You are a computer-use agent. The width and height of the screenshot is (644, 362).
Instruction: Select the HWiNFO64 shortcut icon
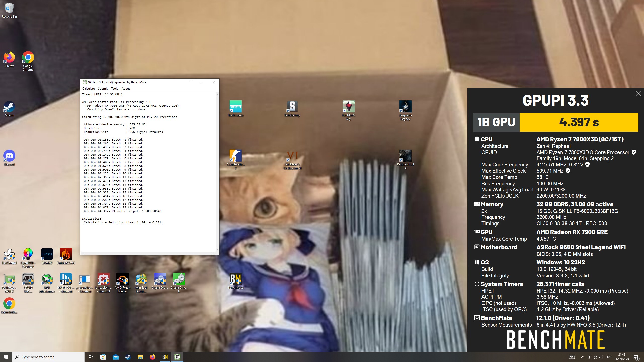click(x=66, y=283)
